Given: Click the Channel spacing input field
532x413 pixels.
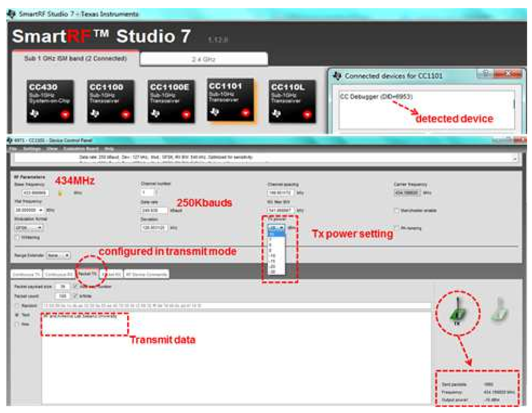Looking at the screenshot, I should click(281, 193).
